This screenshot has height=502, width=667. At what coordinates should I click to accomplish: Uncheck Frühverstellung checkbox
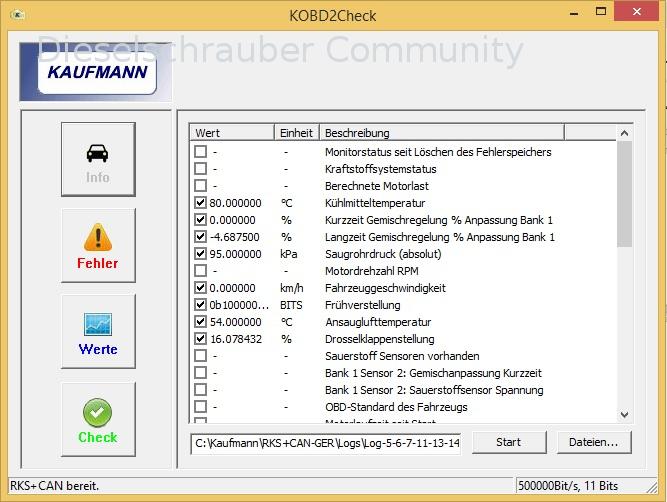pyautogui.click(x=200, y=305)
